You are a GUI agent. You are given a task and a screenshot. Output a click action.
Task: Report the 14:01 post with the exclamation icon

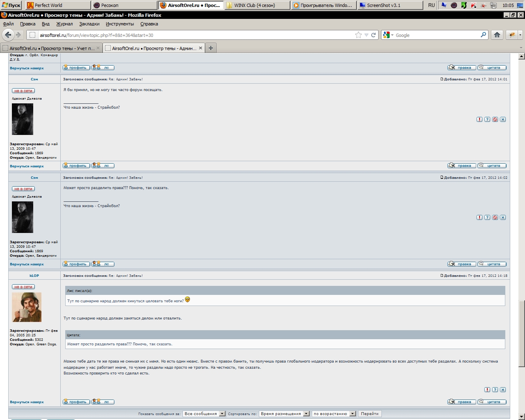479,119
